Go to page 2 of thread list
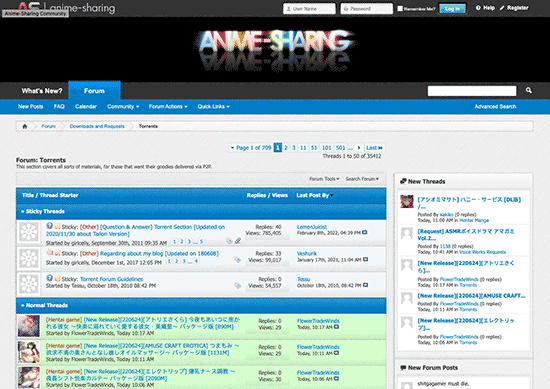 (286, 148)
